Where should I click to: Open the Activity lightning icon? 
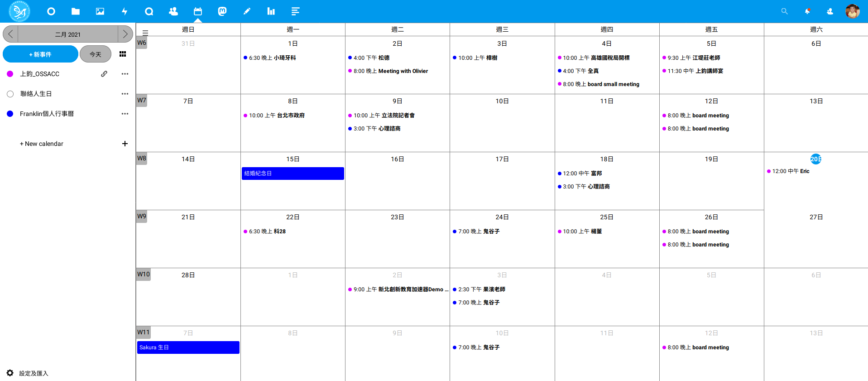pyautogui.click(x=125, y=11)
